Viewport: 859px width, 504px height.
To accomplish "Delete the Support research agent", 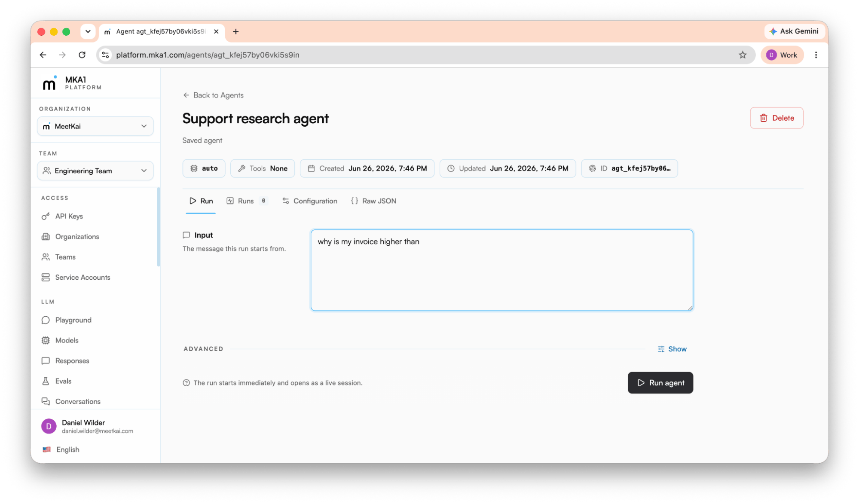I will [x=776, y=118].
